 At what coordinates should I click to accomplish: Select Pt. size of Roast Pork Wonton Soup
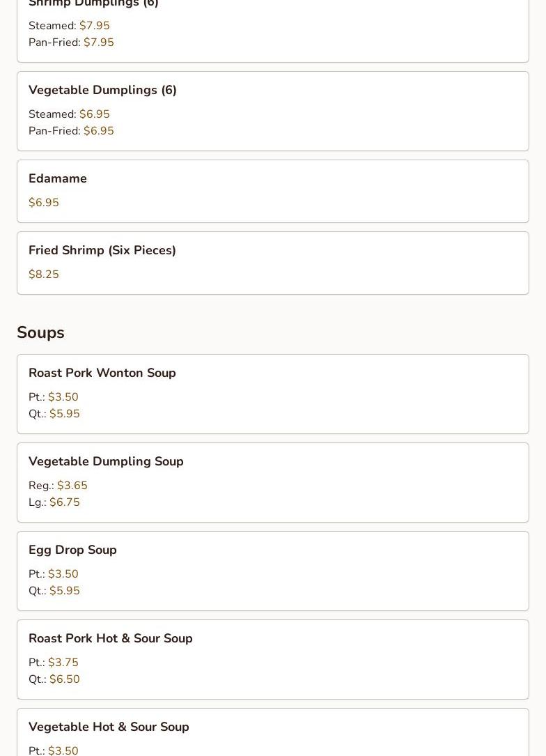63,397
